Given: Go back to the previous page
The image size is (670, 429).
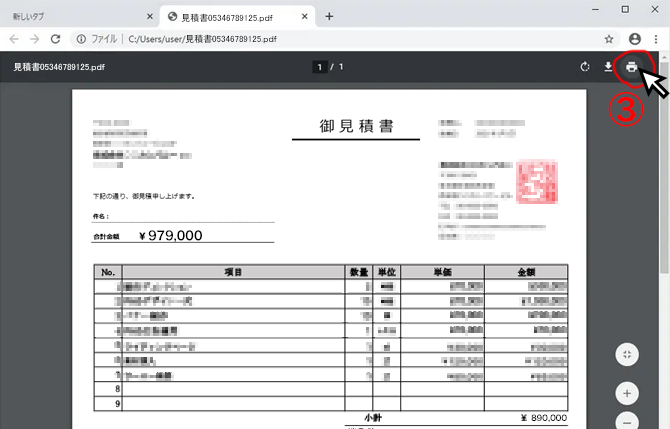Looking at the screenshot, I should point(14,39).
